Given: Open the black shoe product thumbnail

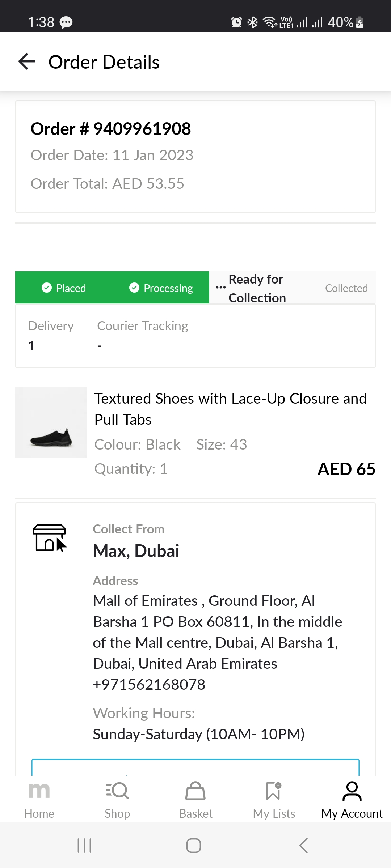Looking at the screenshot, I should (x=51, y=422).
